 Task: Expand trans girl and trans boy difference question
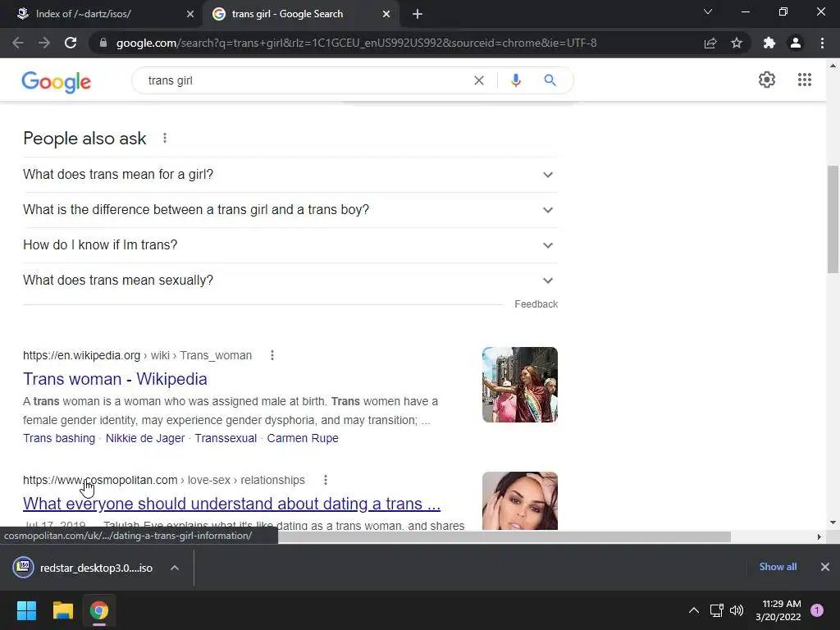(290, 210)
